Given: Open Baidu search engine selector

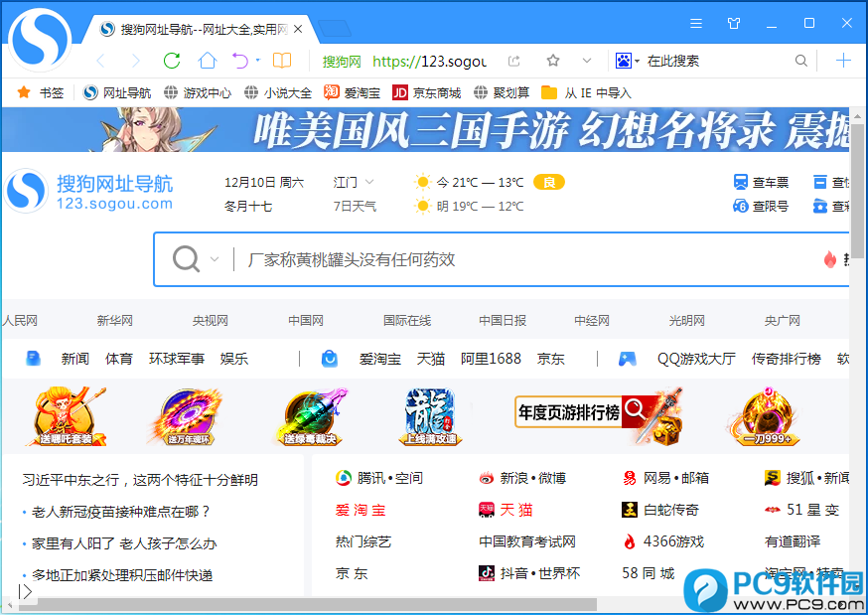Looking at the screenshot, I should click(628, 61).
